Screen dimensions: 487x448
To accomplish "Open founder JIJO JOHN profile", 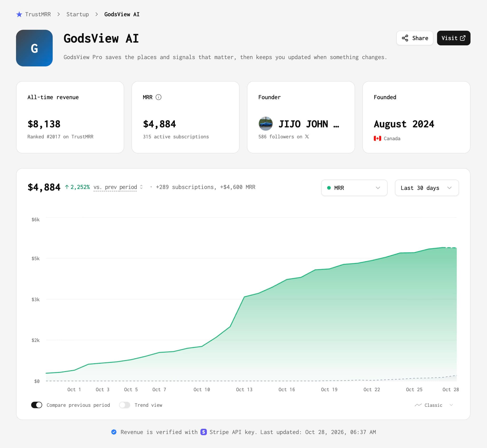I will pyautogui.click(x=309, y=124).
